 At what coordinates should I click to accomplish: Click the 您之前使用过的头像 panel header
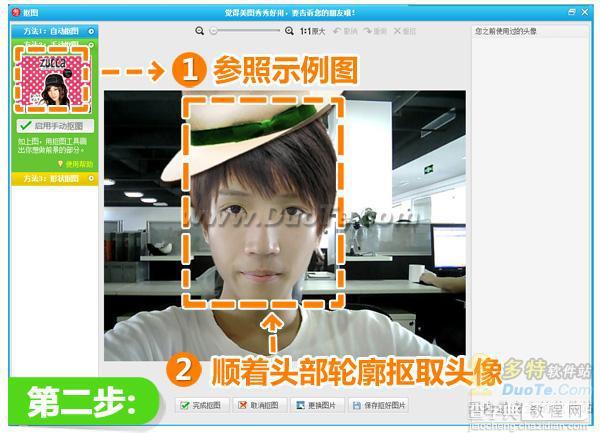tap(530, 31)
